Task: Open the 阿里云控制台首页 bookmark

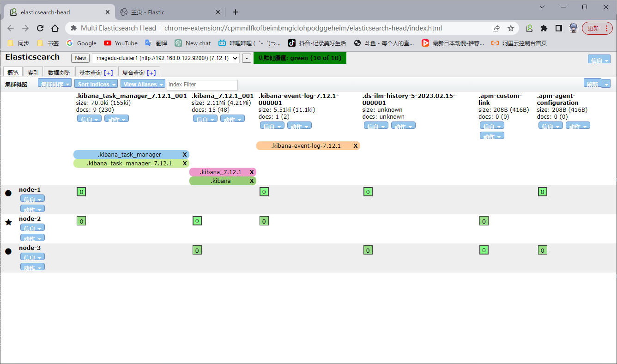Action: tap(519, 43)
